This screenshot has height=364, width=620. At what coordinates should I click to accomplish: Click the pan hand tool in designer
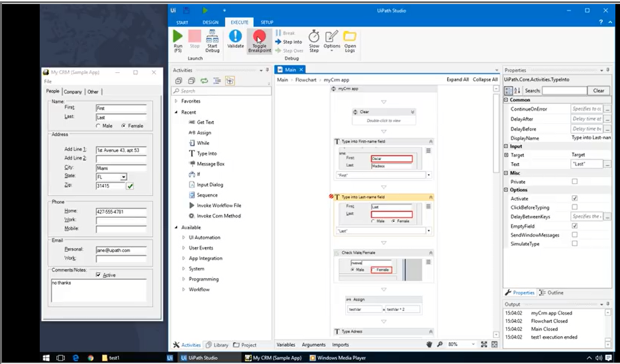point(429,345)
